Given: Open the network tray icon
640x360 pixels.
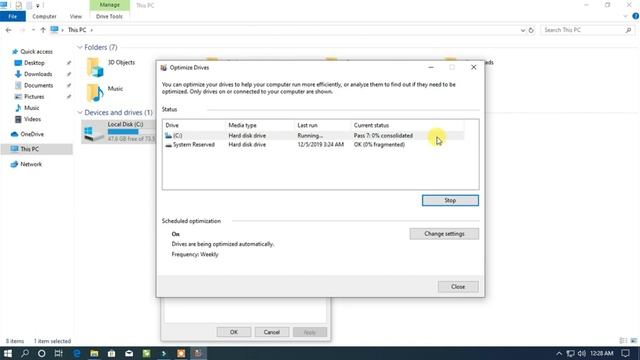Looking at the screenshot, I should (x=570, y=353).
